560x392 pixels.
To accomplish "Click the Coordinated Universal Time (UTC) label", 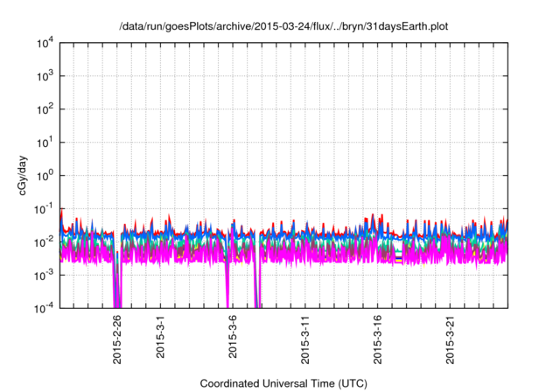I will point(283,384).
